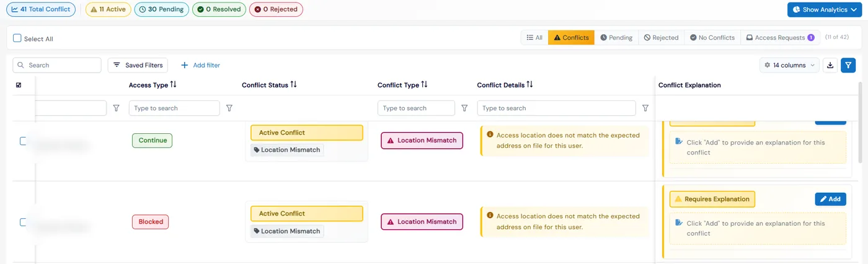Viewport: 868px width, 264px height.
Task: Open the Access Type column filter funnel
Action: pyautogui.click(x=229, y=108)
